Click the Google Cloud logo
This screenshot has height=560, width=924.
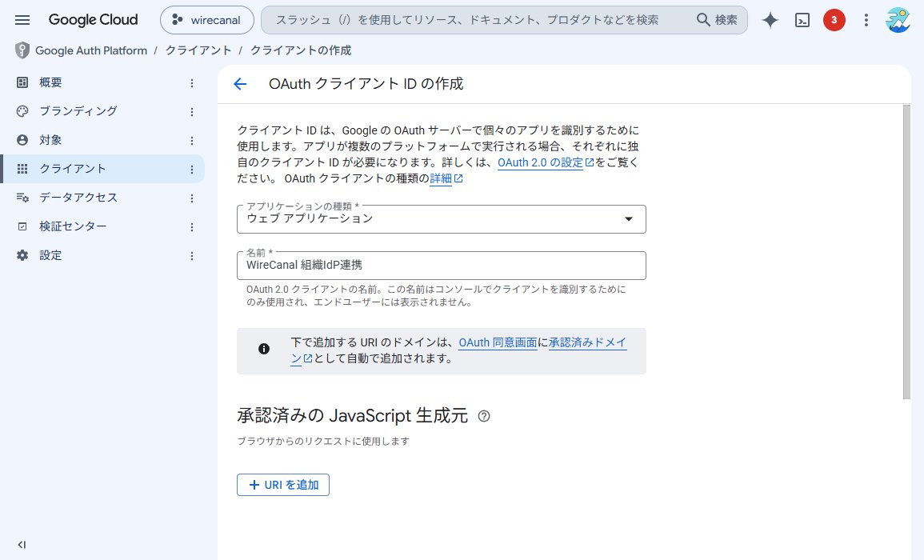[x=93, y=20]
